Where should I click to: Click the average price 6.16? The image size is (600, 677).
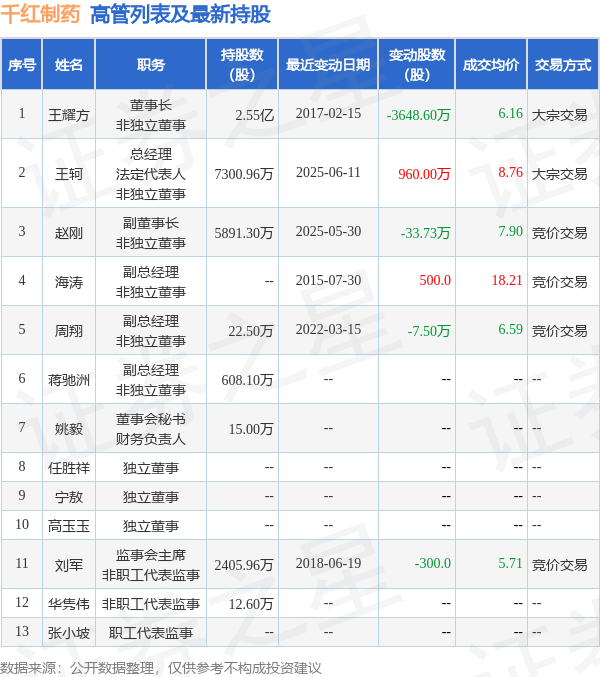[x=510, y=113]
